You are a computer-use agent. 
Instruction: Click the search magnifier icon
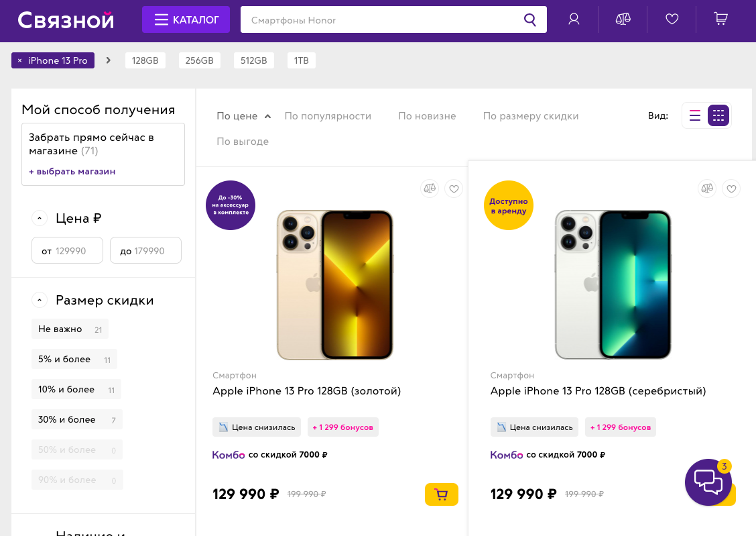pos(530,20)
